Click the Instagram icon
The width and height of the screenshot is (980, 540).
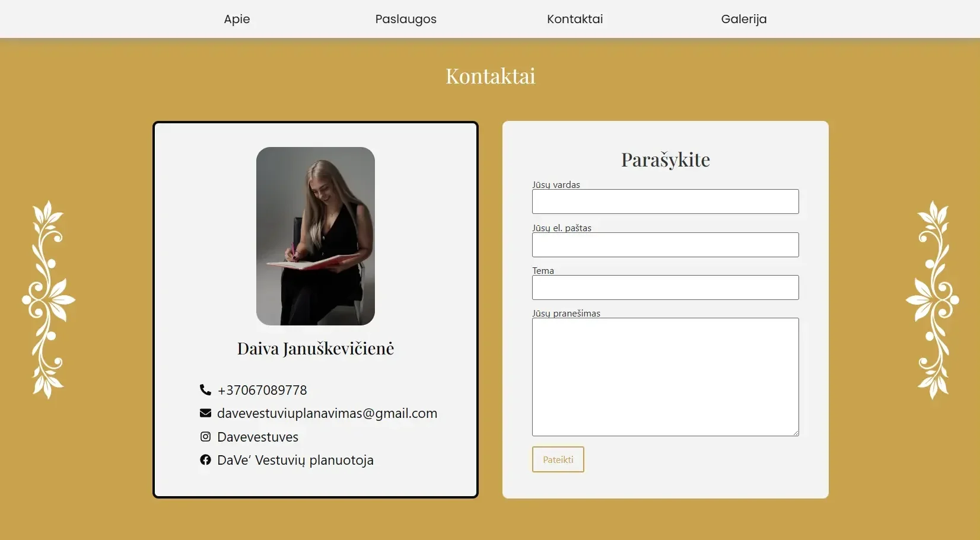tap(205, 437)
